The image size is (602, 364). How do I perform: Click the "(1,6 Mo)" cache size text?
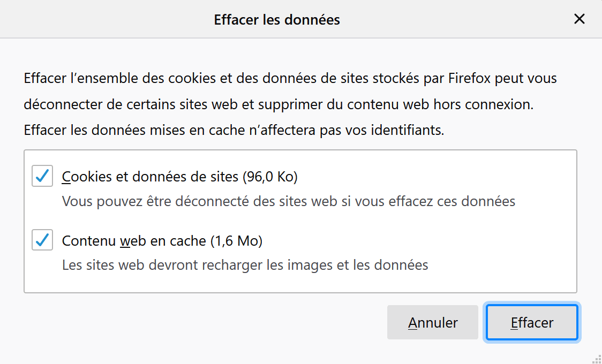(x=236, y=241)
